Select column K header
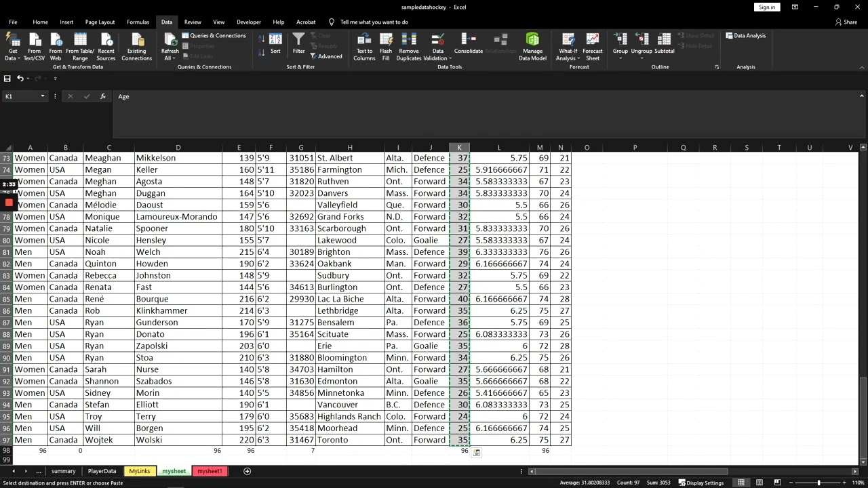868x488 pixels. click(x=459, y=147)
